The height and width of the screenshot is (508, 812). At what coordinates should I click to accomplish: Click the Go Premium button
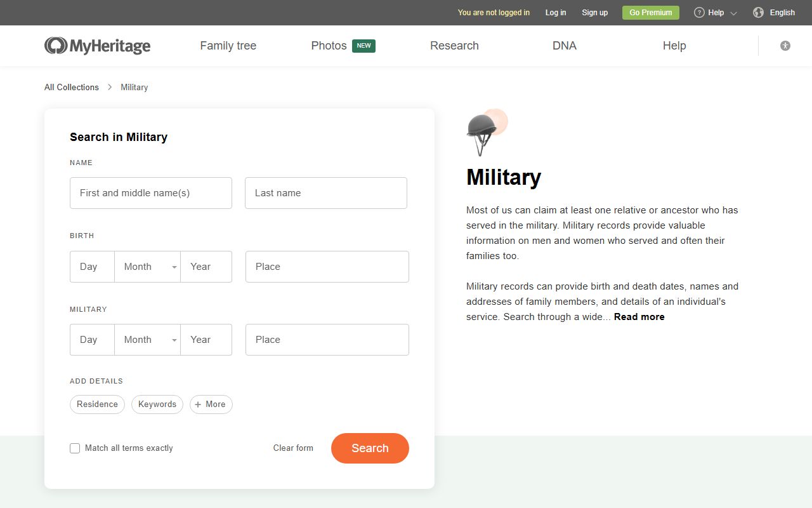(651, 13)
